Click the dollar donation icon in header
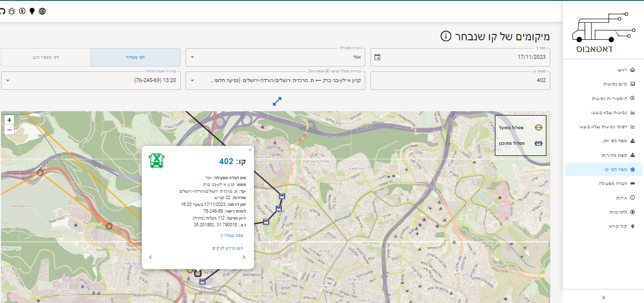The width and height of the screenshot is (644, 303). pos(22,11)
